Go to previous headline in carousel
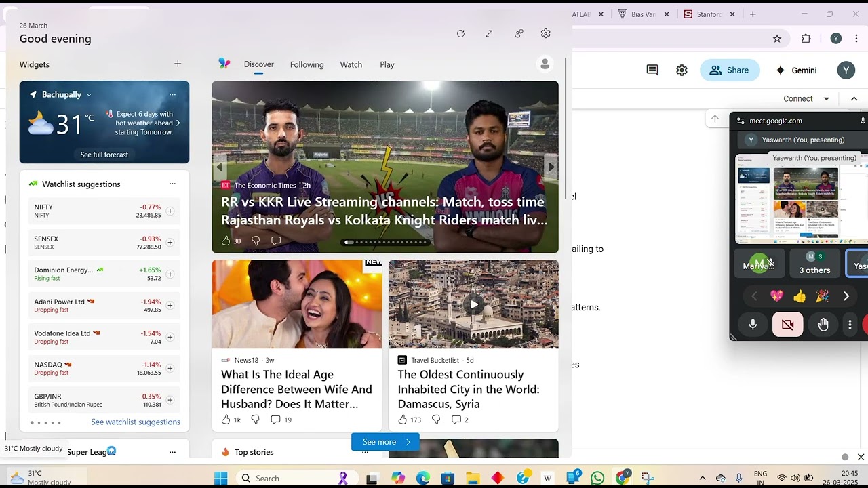The width and height of the screenshot is (868, 488). point(220,167)
